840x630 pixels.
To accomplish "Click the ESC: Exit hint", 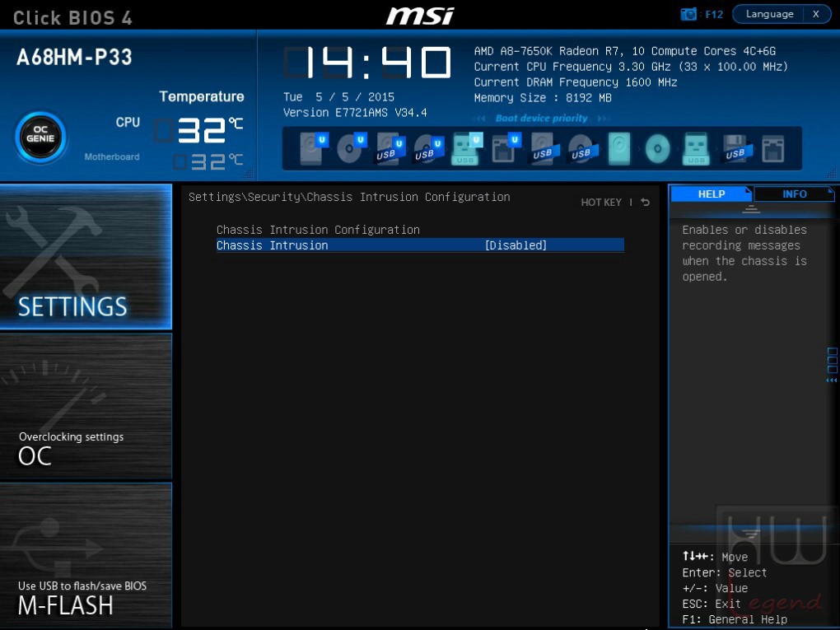I will [x=711, y=604].
